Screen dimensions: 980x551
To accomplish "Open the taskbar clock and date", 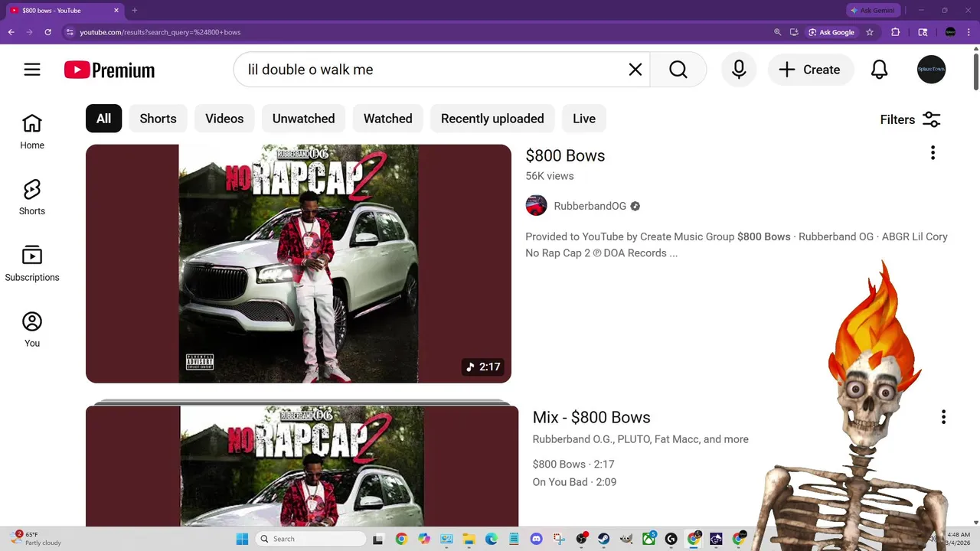I will pyautogui.click(x=959, y=539).
